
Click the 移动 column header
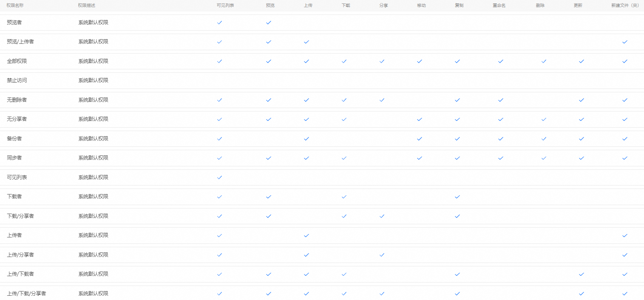pyautogui.click(x=422, y=6)
